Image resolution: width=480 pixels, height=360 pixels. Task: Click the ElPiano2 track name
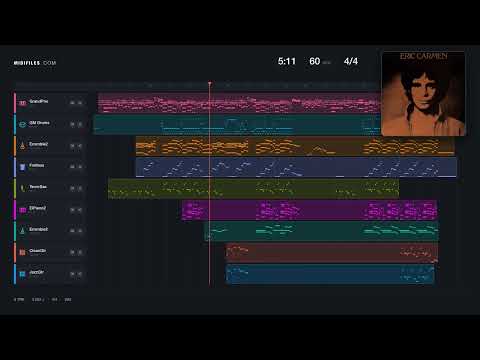(38, 208)
